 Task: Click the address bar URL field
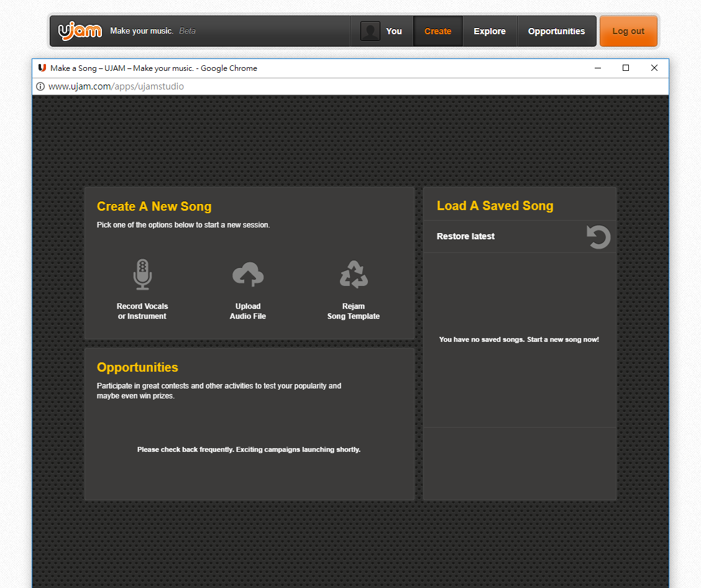350,86
